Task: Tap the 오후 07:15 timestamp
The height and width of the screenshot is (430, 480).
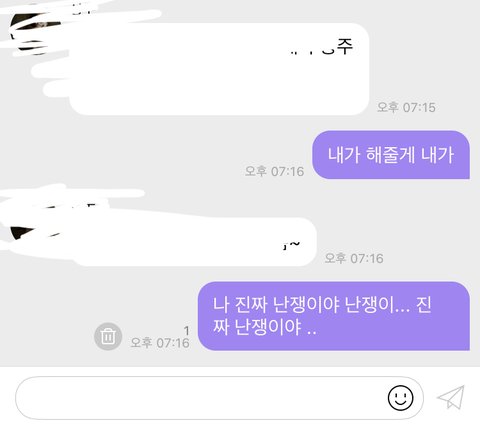Action: click(x=406, y=107)
